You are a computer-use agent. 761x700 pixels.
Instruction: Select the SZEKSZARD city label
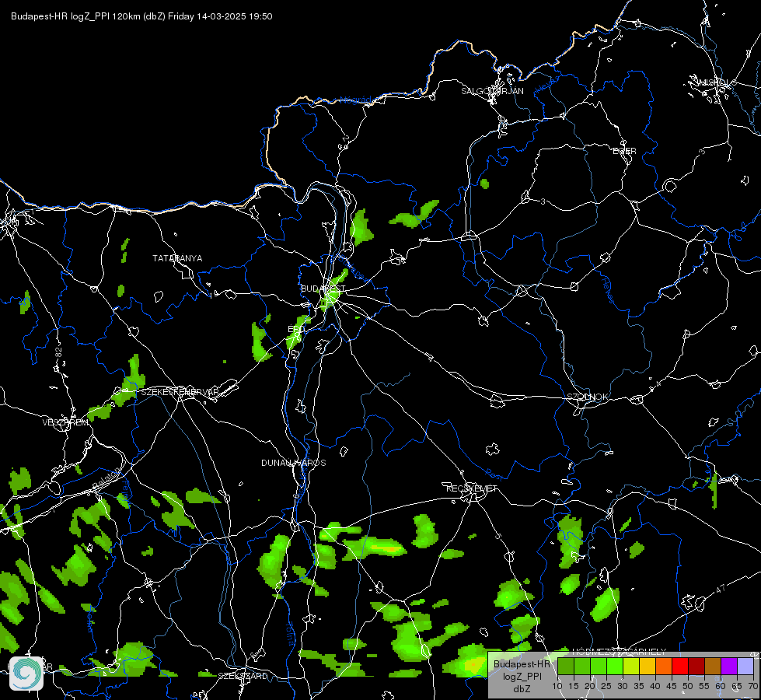pyautogui.click(x=243, y=676)
